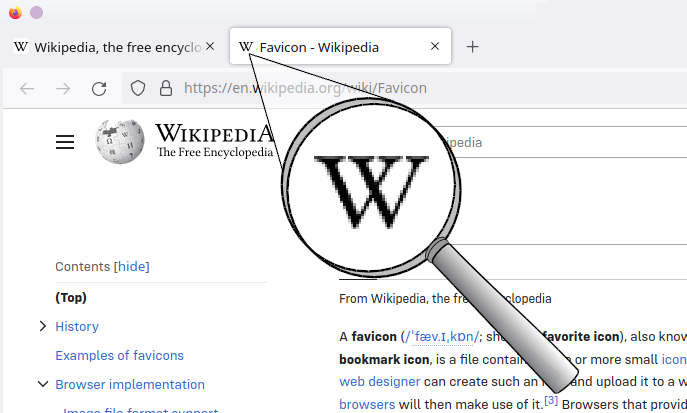Jump to (Top) in the contents
Viewport: 687px width, 413px height.
(71, 297)
